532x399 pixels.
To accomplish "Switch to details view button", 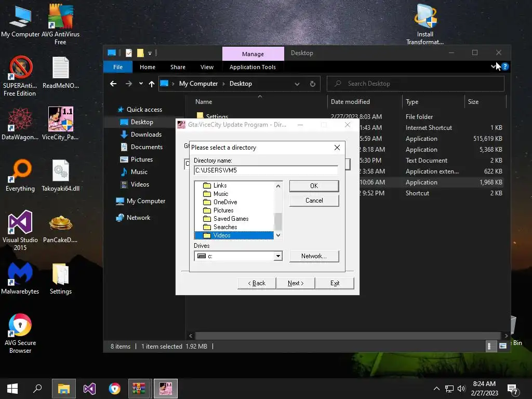I will 491,346.
